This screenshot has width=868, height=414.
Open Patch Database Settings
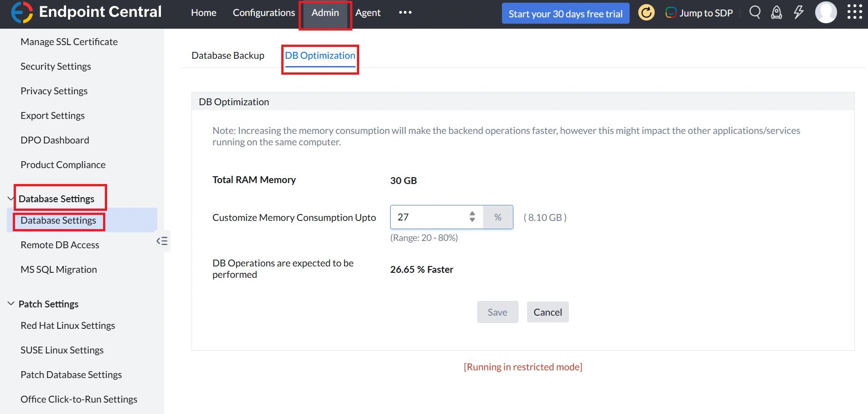click(x=71, y=375)
